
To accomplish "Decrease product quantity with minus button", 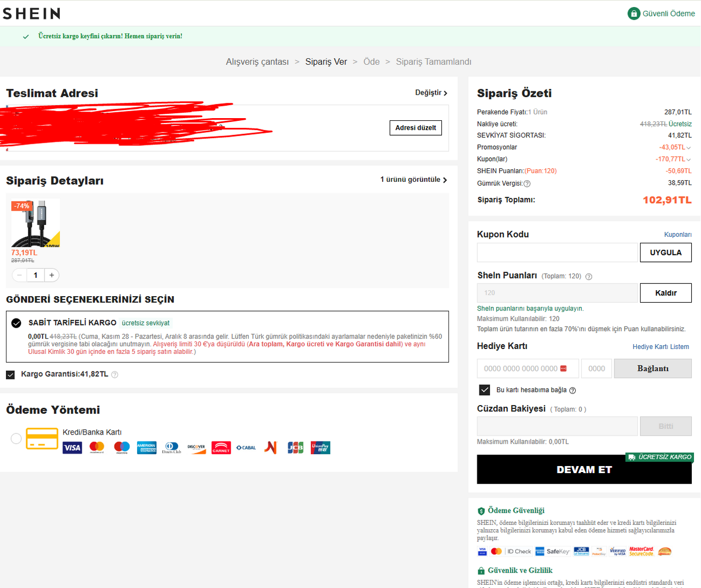I will pos(19,275).
